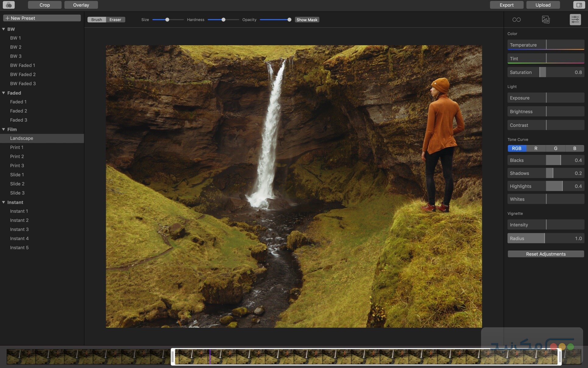This screenshot has width=588, height=368.
Task: Select the Brush tool
Action: [96, 20]
